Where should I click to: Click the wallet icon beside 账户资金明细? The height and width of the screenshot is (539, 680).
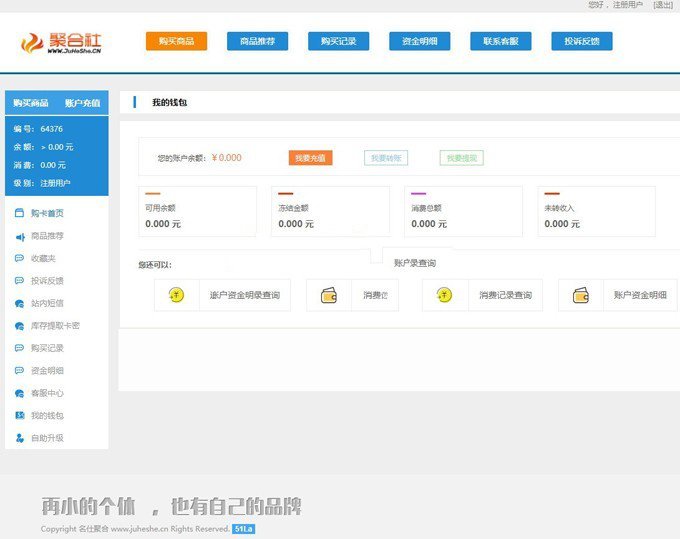tap(580, 295)
